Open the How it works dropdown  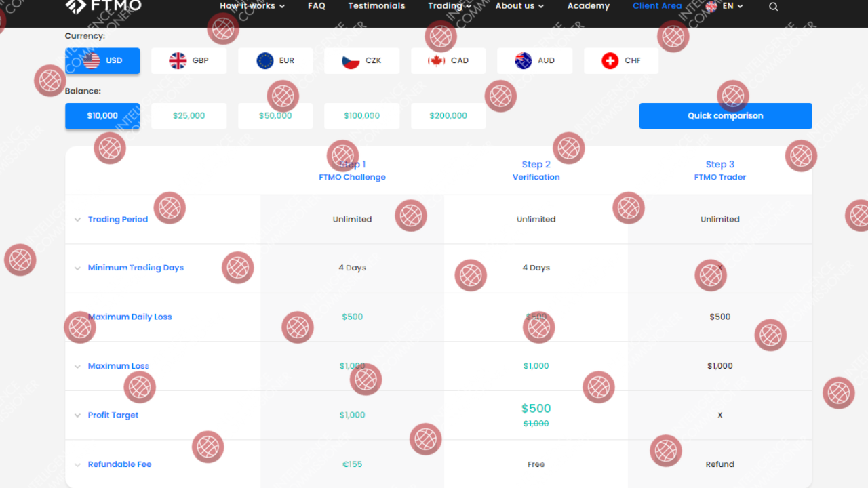pos(252,6)
